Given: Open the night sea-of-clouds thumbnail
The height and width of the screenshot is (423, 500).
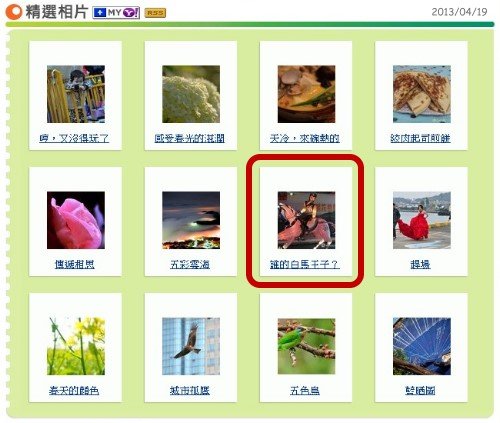Looking at the screenshot, I should pyautogui.click(x=191, y=220).
